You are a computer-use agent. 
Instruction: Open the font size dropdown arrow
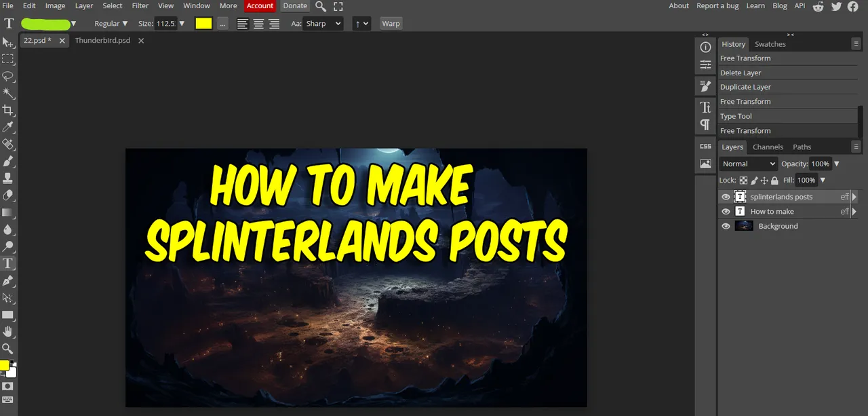[182, 24]
